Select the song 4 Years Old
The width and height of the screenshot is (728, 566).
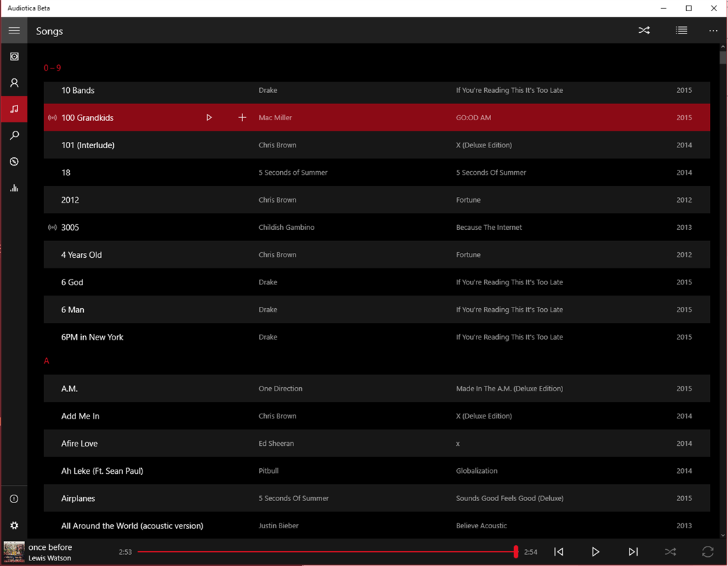377,254
